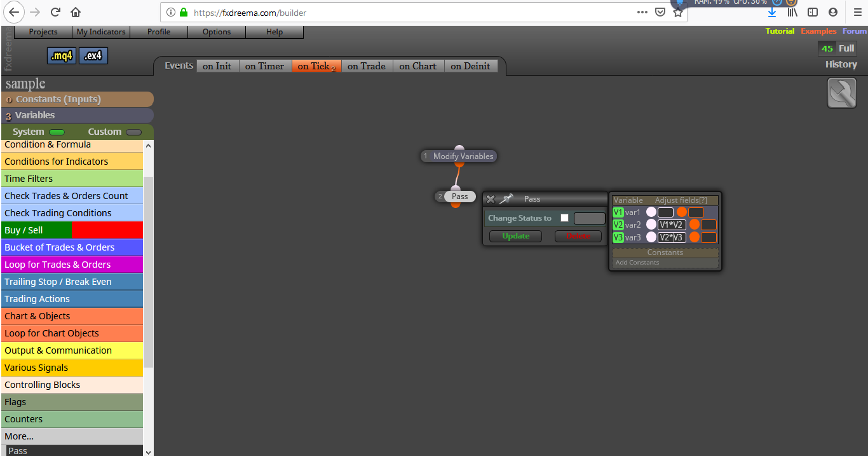
Task: Expand Conditions for Indicators category
Action: pyautogui.click(x=72, y=162)
